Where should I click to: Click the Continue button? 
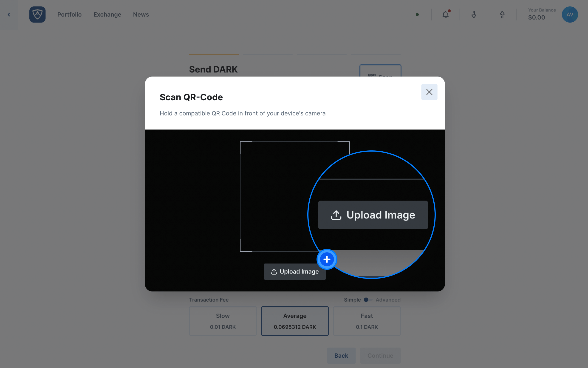[380, 356]
